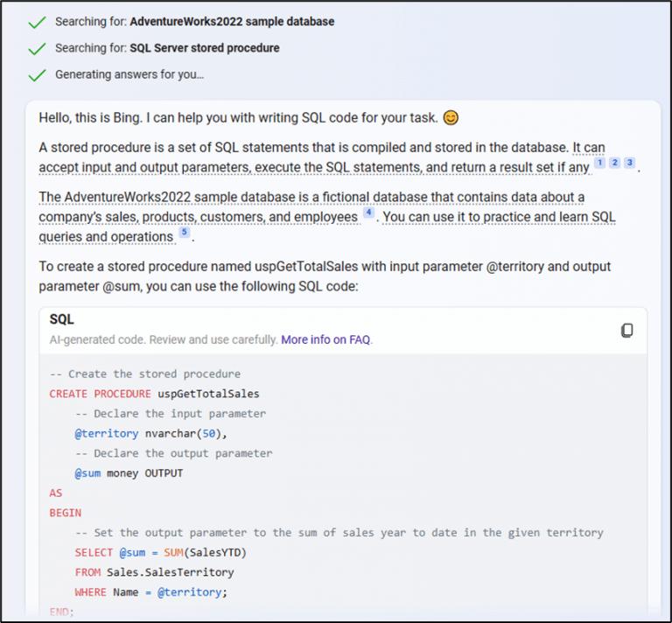Open citation reference number 4
Screen dimensions: 672x623
[x=368, y=213]
